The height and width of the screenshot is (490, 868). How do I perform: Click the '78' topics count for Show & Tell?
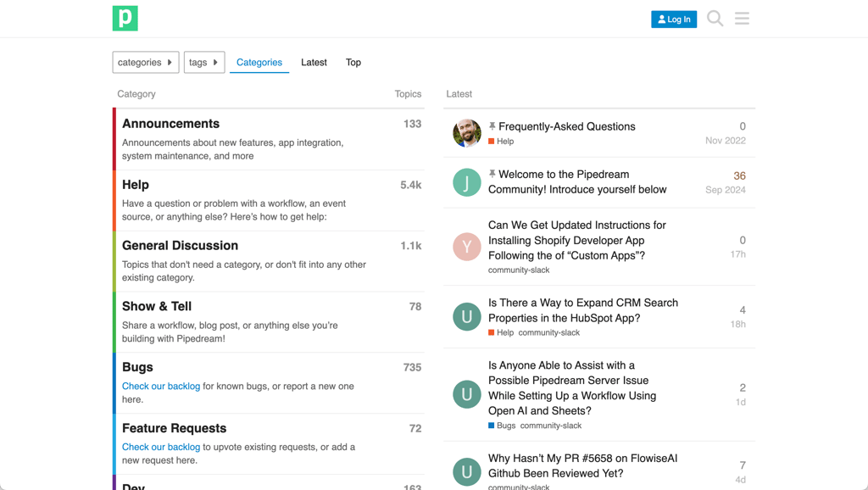click(x=415, y=307)
